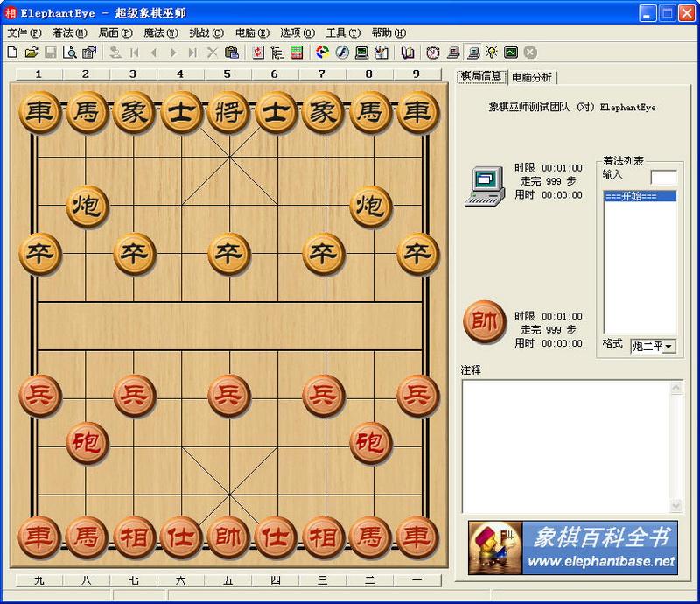Open the 电脑 (Computer) menu

(x=252, y=32)
